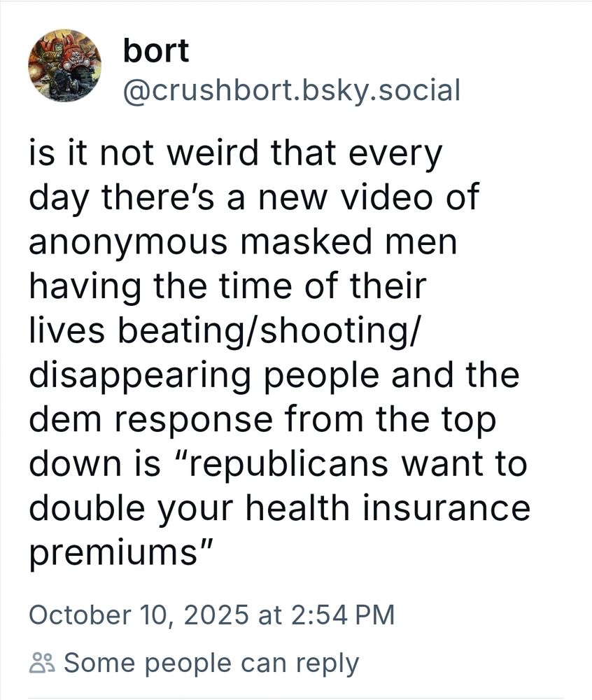
Task: Click the 2:54 PM time in timestamp
Action: (x=343, y=615)
